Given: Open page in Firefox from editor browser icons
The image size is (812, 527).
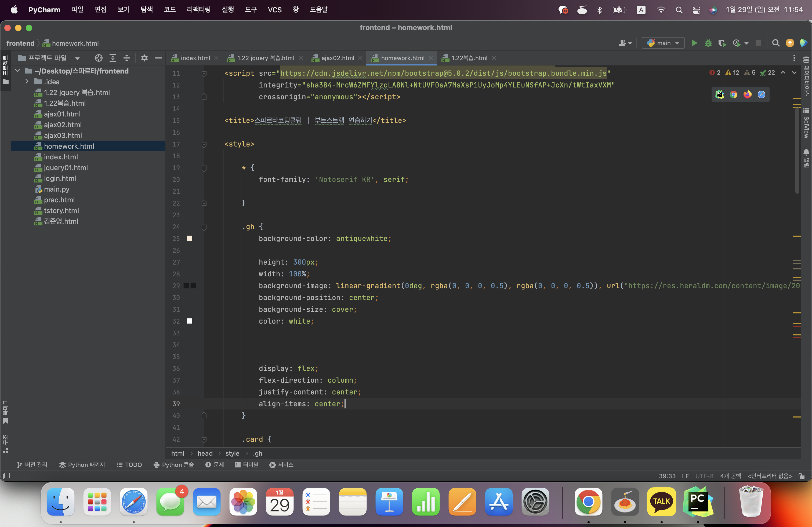Looking at the screenshot, I should (748, 94).
